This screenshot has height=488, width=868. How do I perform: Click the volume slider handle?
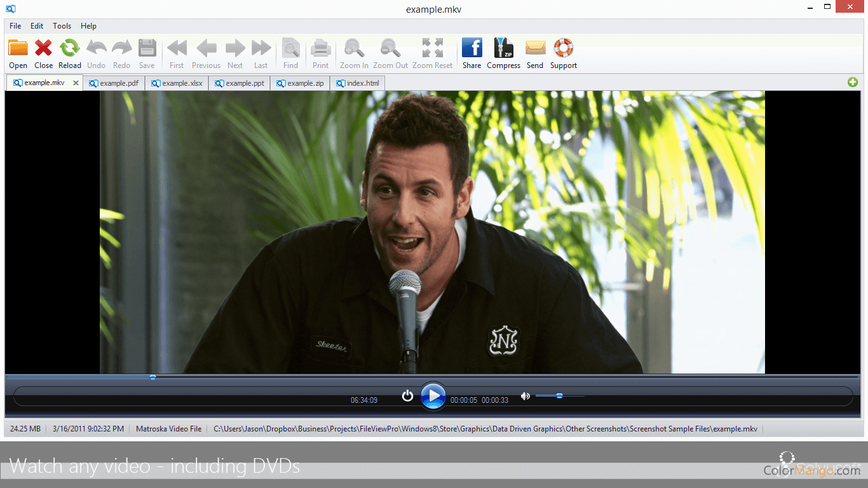[x=559, y=396]
